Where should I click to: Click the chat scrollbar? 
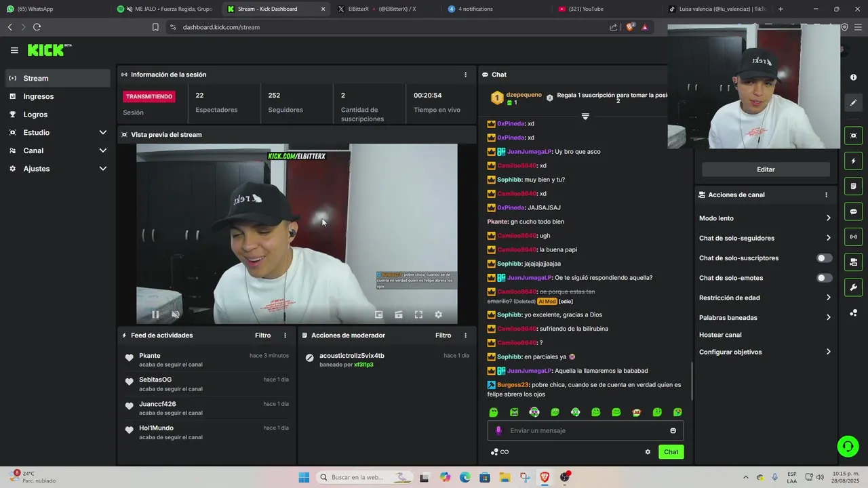(x=692, y=381)
